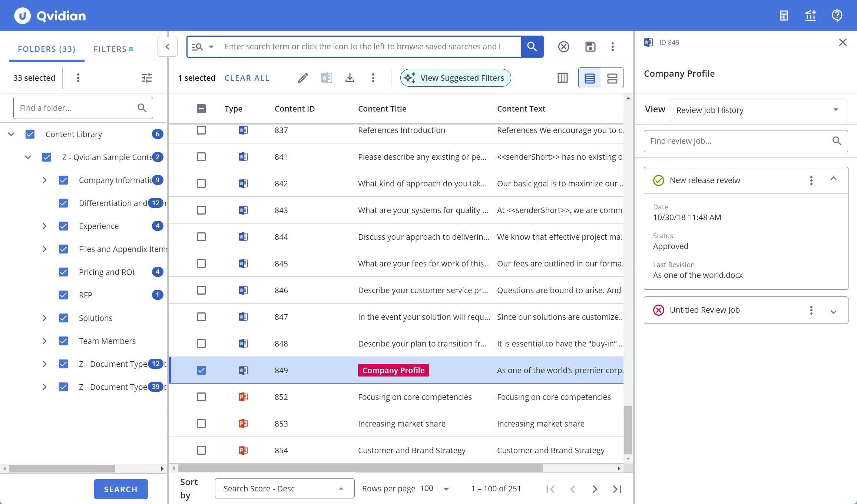Expand the Untitled Review Job card
Viewport: 857px width, 504px height.
pyautogui.click(x=834, y=312)
